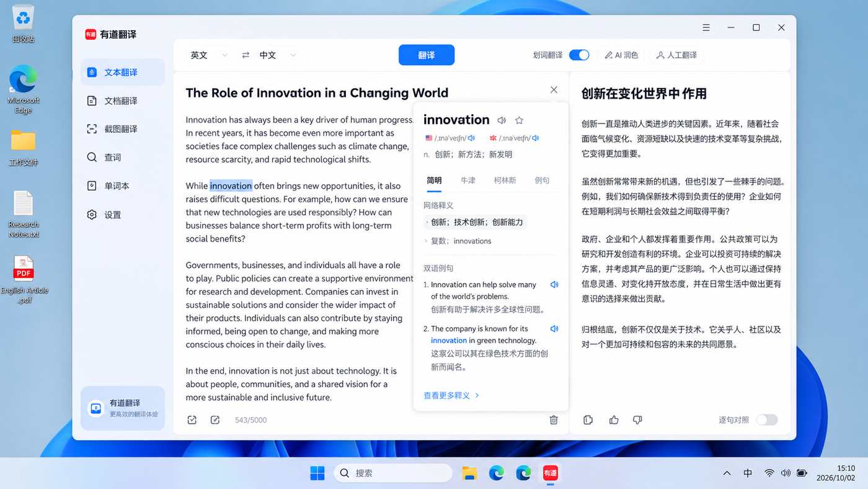Viewport: 868px width, 489px height.
Task: Switch to the 例句 tab
Action: (542, 181)
